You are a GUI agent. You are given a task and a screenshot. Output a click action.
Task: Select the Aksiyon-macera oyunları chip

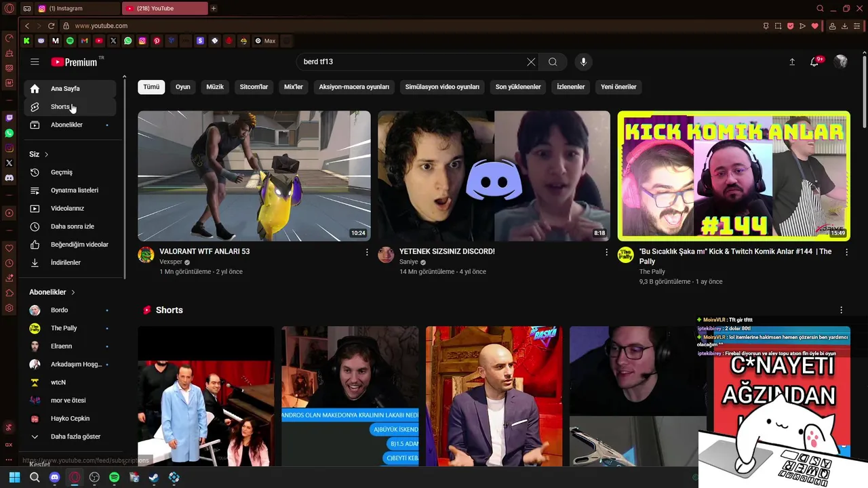(x=354, y=87)
